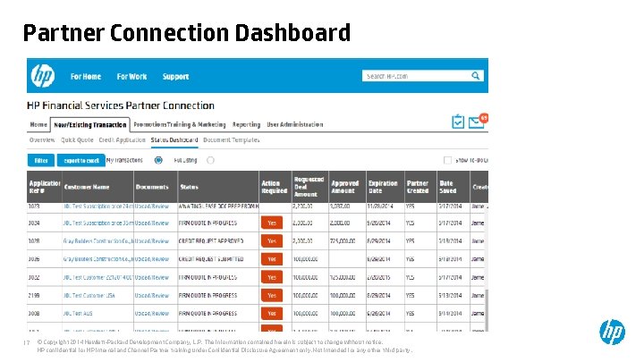Open the mail envelope notifications icon
Viewport: 644px width, 362px height.
478,122
